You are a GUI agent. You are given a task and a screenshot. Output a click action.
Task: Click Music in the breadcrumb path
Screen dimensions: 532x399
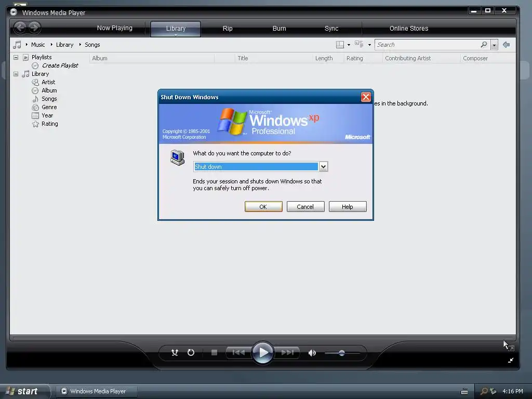[x=38, y=45]
